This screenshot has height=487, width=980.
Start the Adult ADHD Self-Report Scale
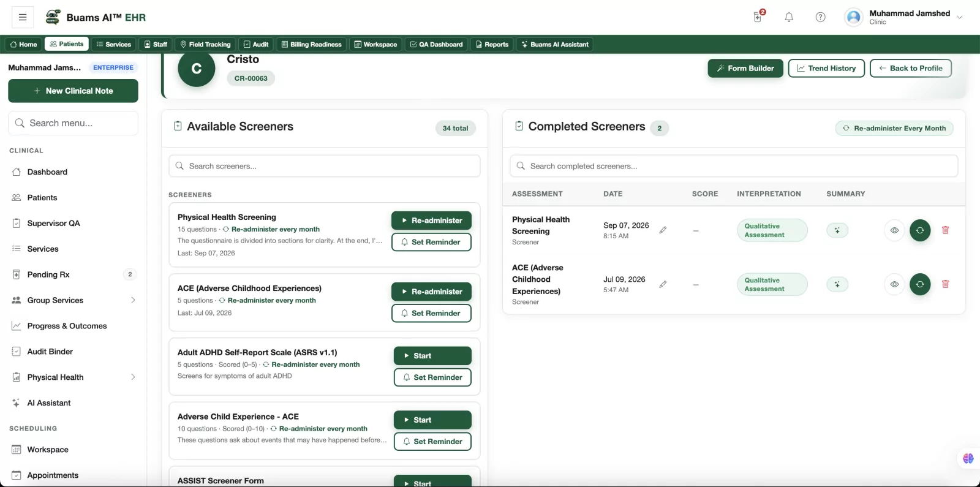tap(432, 356)
